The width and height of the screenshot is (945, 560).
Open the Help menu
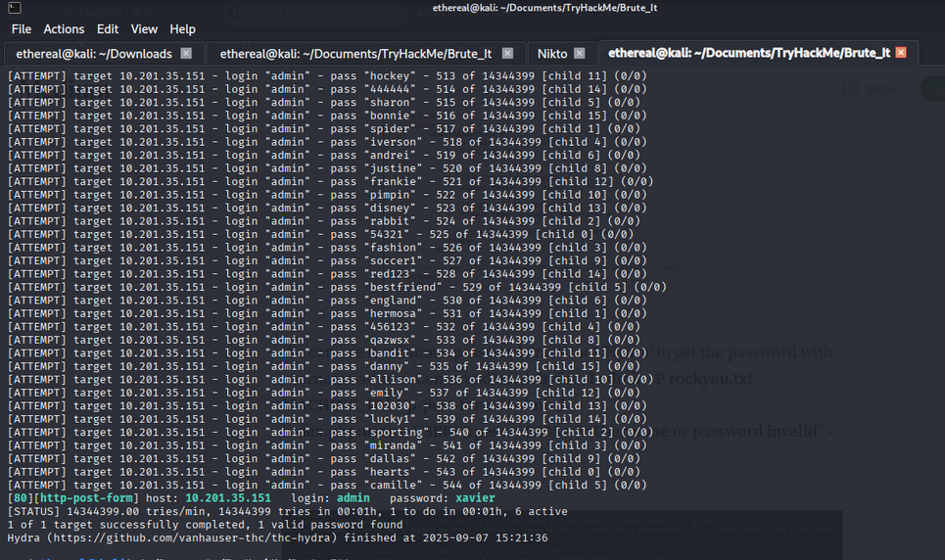pos(182,29)
